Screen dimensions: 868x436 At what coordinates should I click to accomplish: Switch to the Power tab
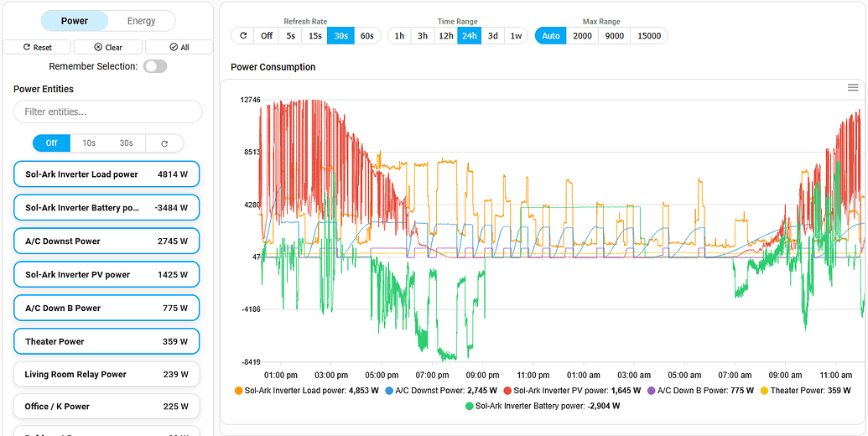tap(75, 21)
